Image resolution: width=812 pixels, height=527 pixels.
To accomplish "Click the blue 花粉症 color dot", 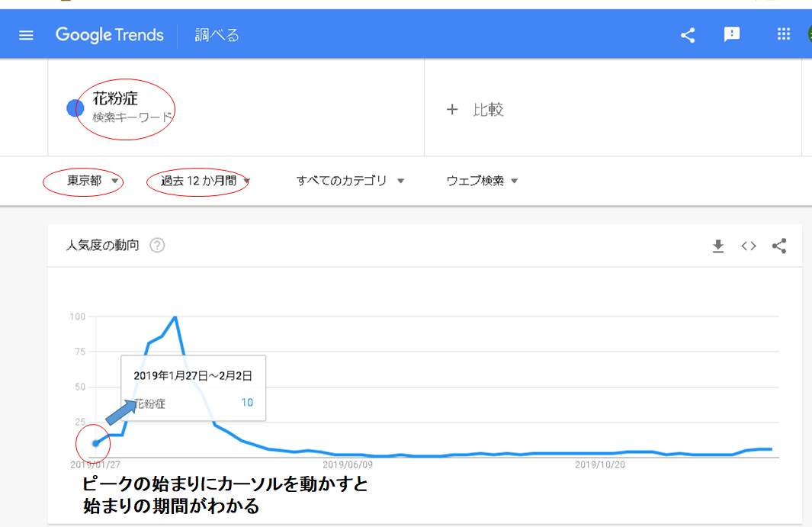I will point(75,108).
